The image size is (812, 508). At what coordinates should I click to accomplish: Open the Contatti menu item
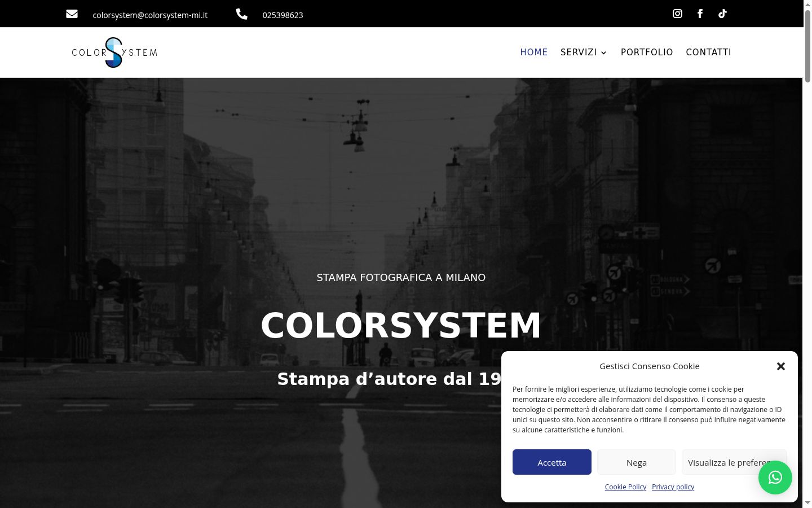click(x=708, y=52)
